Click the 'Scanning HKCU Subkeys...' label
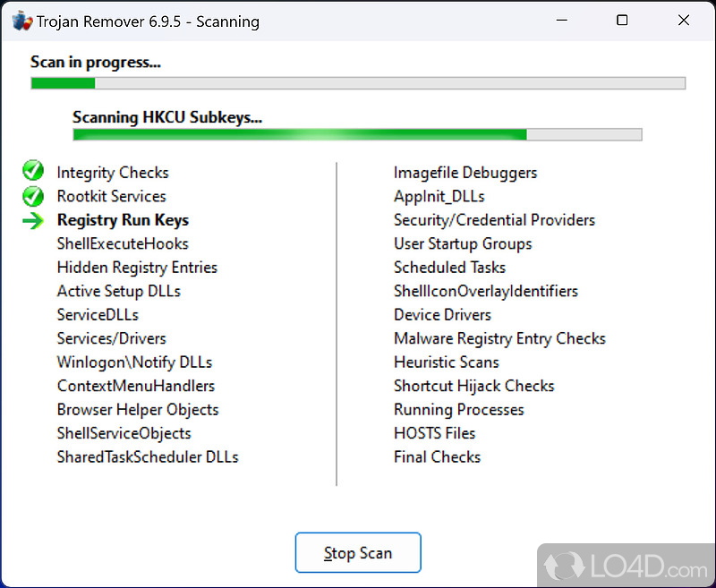Screen dimensions: 716x588 [167, 117]
